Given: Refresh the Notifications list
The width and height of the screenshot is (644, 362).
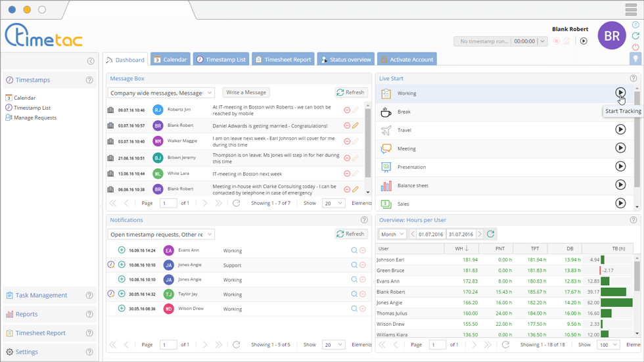Looking at the screenshot, I should click(352, 234).
